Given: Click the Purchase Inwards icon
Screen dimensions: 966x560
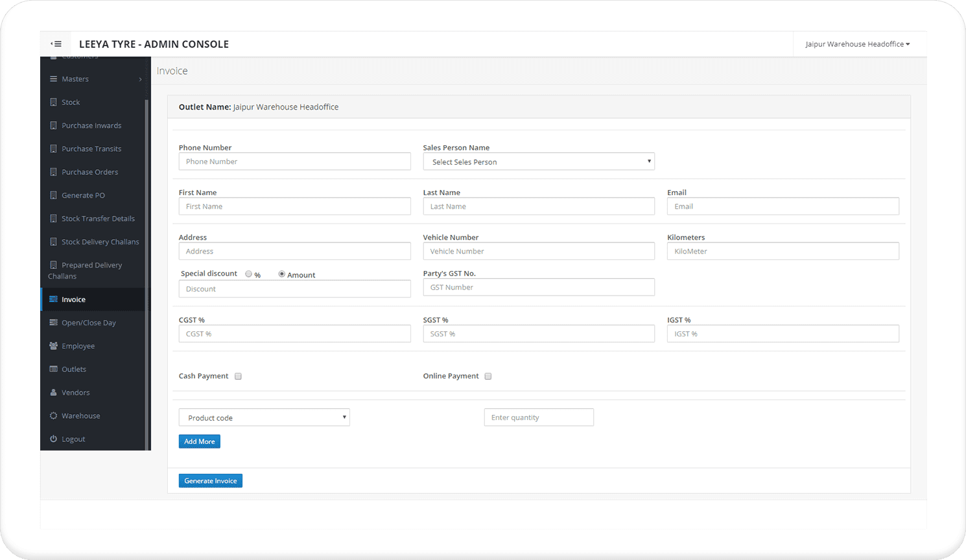Looking at the screenshot, I should [x=53, y=126].
